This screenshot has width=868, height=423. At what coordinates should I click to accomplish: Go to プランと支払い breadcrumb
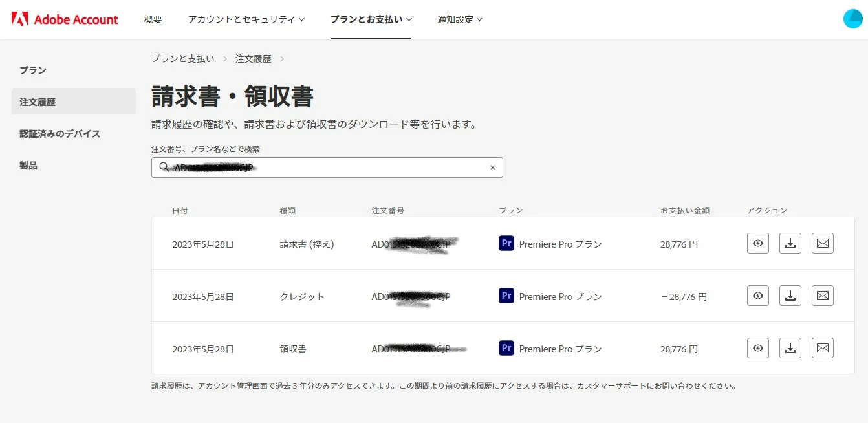pyautogui.click(x=183, y=59)
